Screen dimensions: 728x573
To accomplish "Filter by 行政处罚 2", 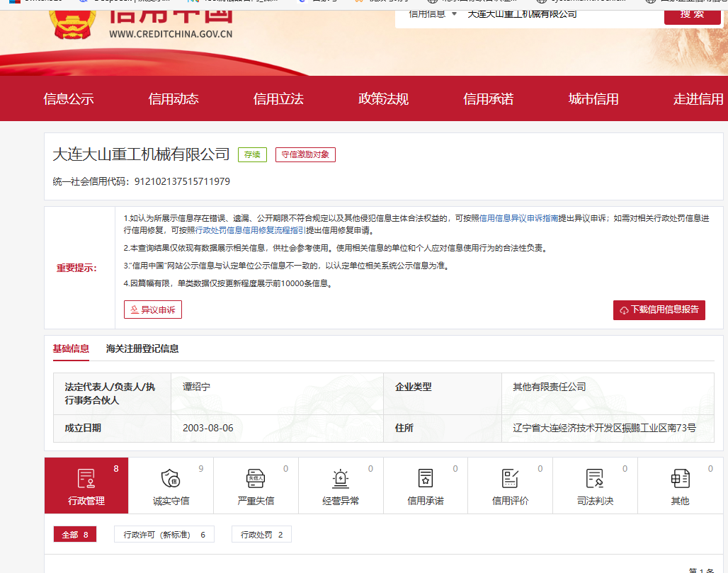I will tap(261, 535).
